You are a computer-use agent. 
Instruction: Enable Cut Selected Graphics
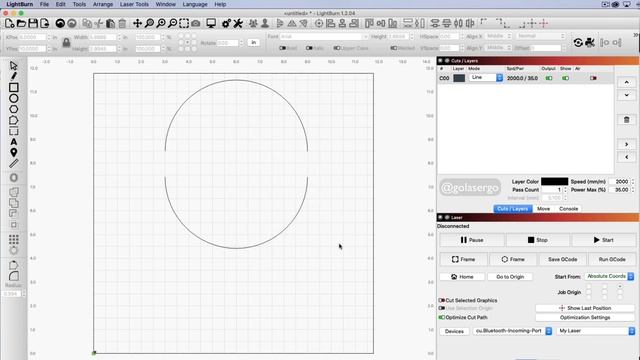(442, 300)
